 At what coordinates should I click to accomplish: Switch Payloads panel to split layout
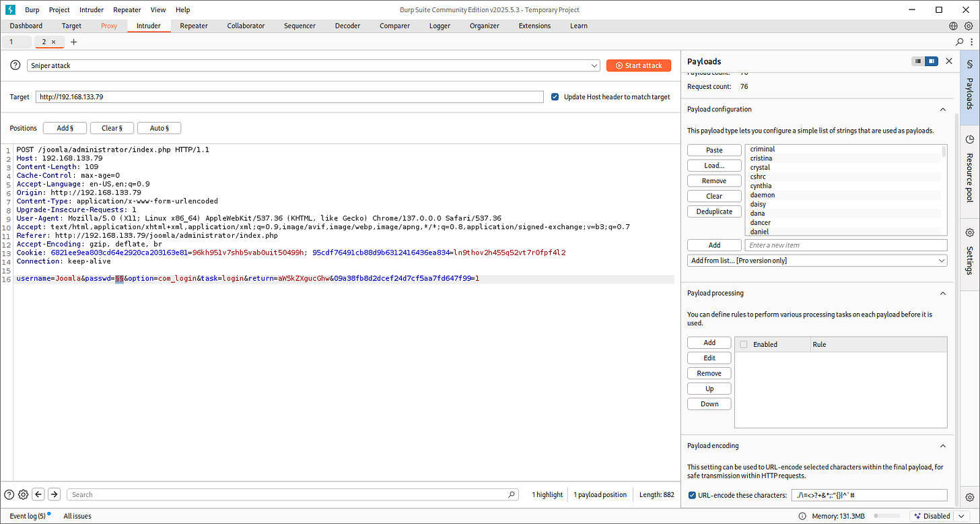pyautogui.click(x=932, y=61)
